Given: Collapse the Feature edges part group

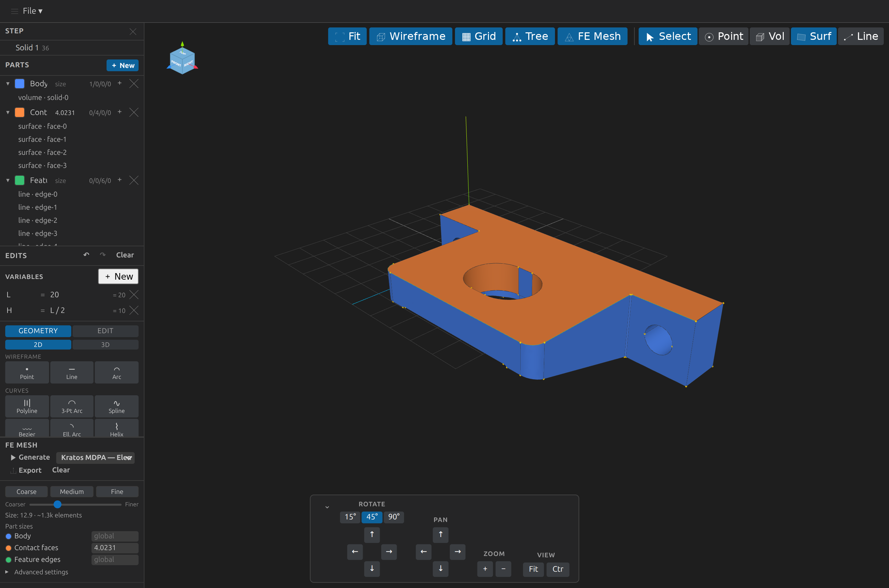Looking at the screenshot, I should (x=8, y=180).
